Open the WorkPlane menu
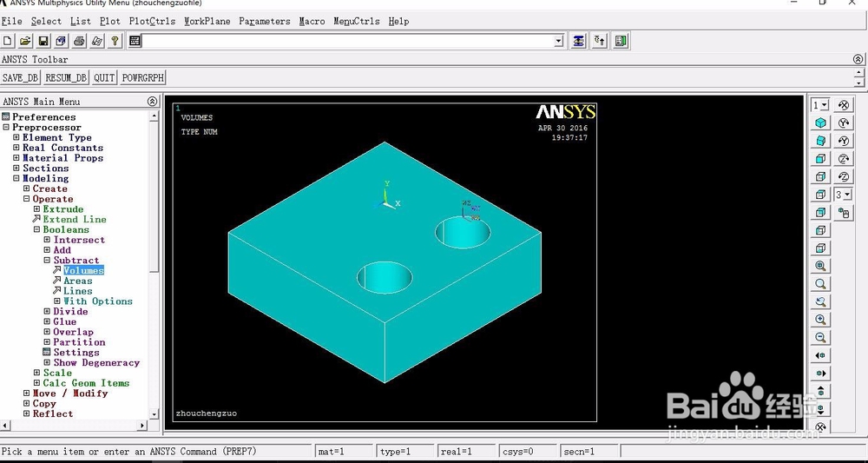Viewport: 868px width, 463px height. pyautogui.click(x=207, y=21)
